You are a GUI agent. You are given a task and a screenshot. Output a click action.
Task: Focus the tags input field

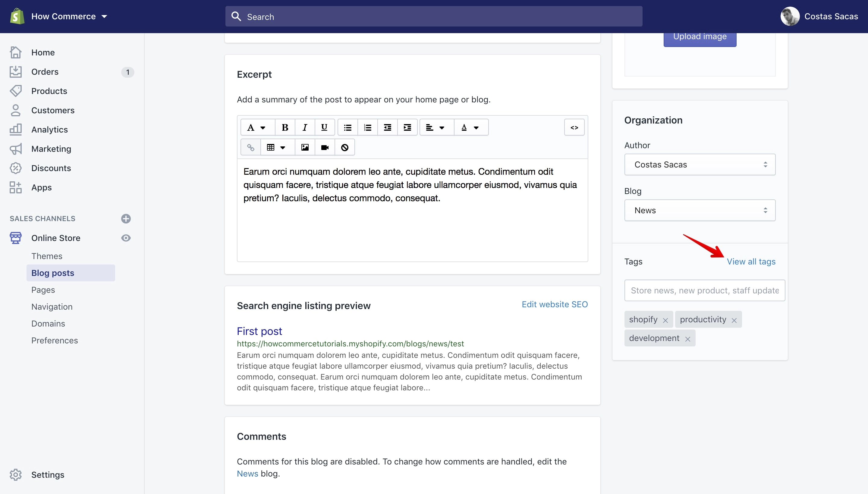point(704,290)
